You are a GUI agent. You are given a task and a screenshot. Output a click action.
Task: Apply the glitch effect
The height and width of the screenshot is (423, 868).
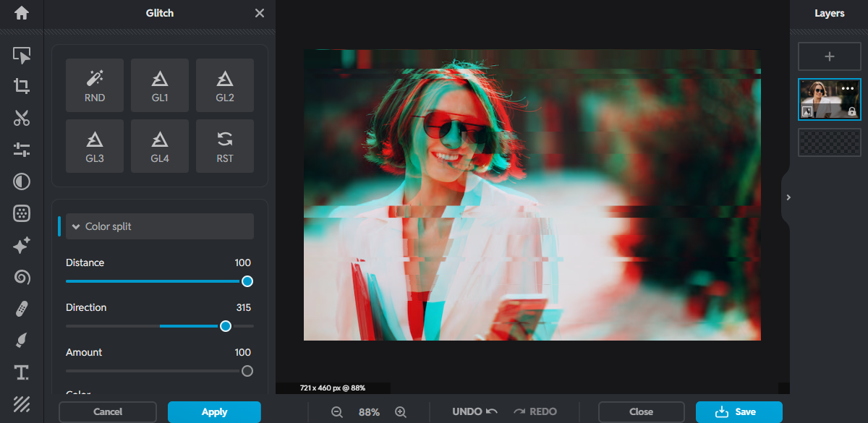pyautogui.click(x=214, y=411)
